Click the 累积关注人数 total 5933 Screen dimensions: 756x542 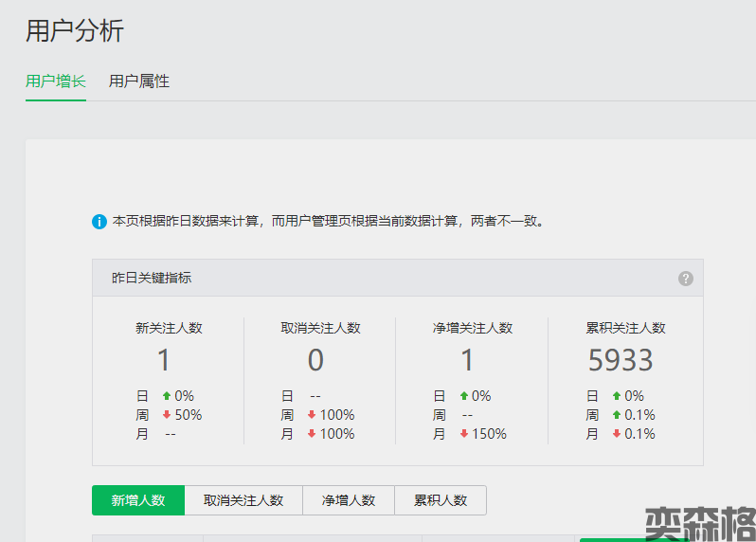621,360
